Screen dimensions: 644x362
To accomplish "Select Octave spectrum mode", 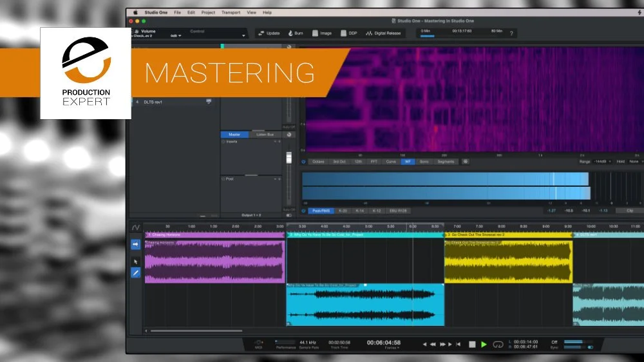I will [318, 162].
